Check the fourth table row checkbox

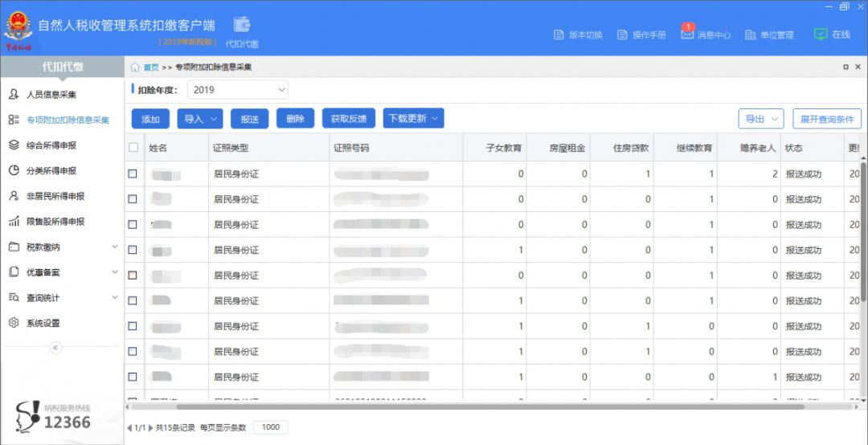pyautogui.click(x=133, y=250)
